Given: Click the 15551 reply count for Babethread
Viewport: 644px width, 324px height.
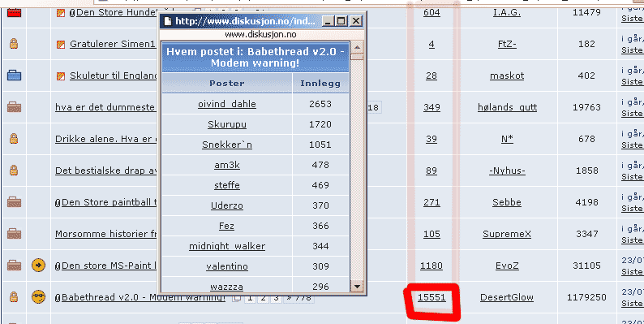Looking at the screenshot, I should [431, 297].
